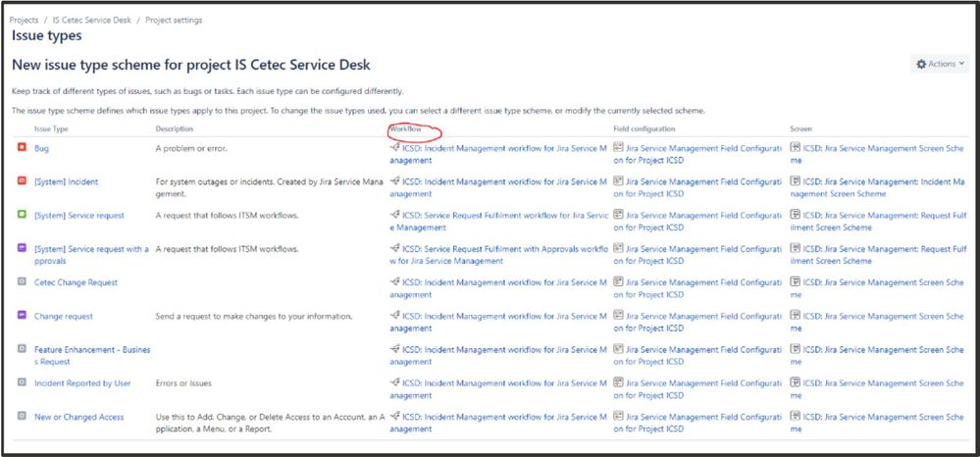Click the [System] Incident issue type icon

click(x=22, y=181)
